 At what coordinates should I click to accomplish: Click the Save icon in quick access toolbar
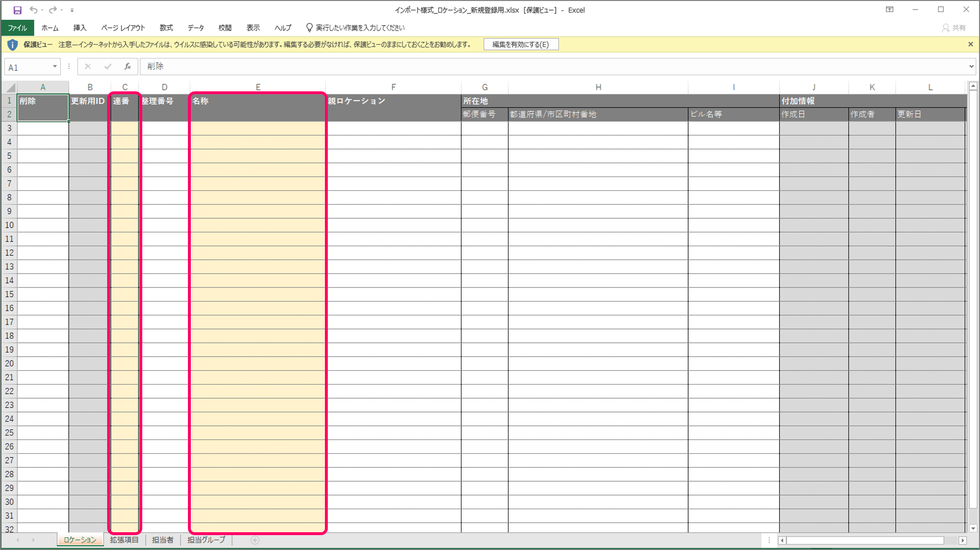point(17,10)
